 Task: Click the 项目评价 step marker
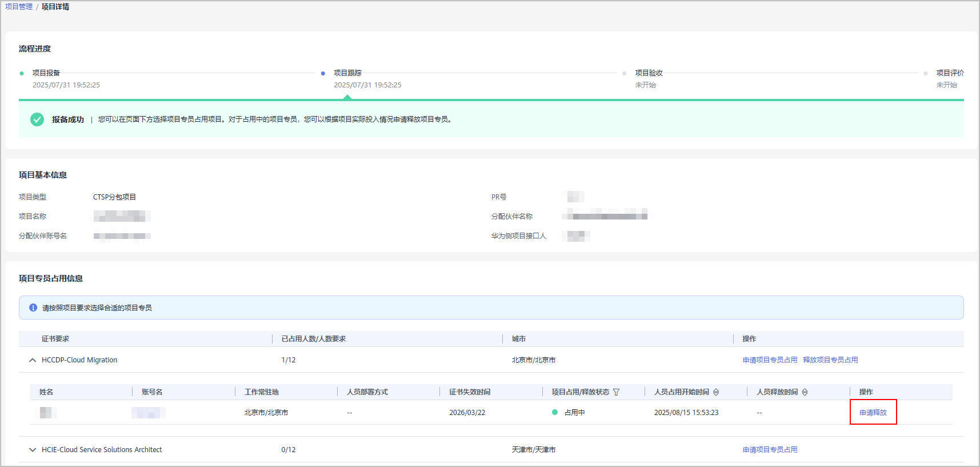[x=925, y=73]
